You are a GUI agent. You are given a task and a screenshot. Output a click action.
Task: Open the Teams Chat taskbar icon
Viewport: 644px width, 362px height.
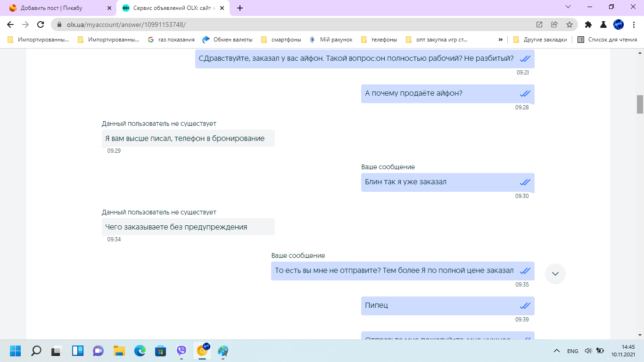pyautogui.click(x=99, y=351)
